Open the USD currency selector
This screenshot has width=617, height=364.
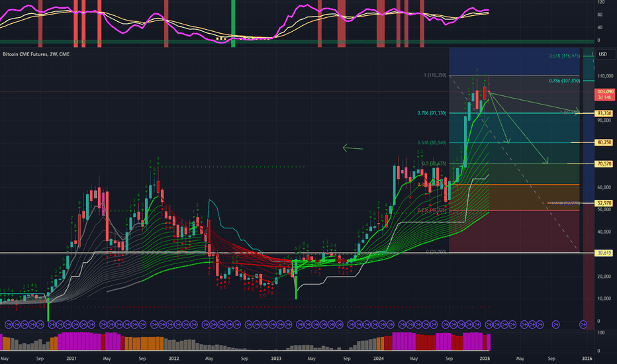[x=603, y=54]
